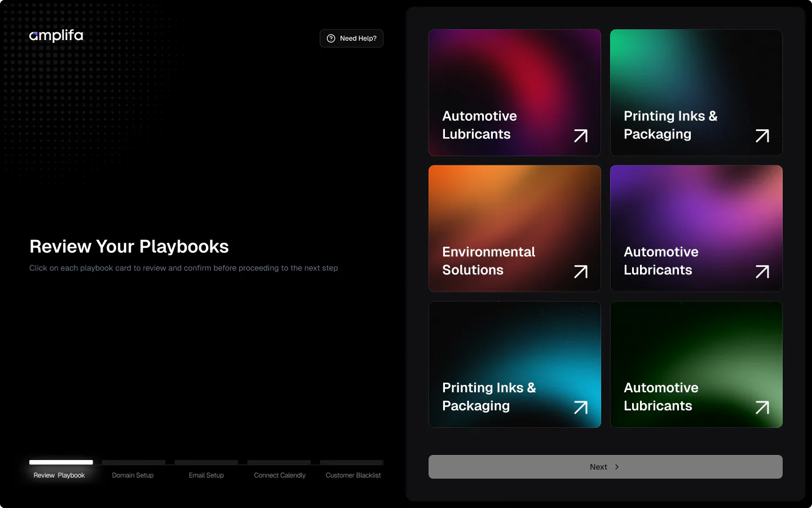
Task: Click the highlighted Review Playbook progress bar
Action: (x=61, y=462)
